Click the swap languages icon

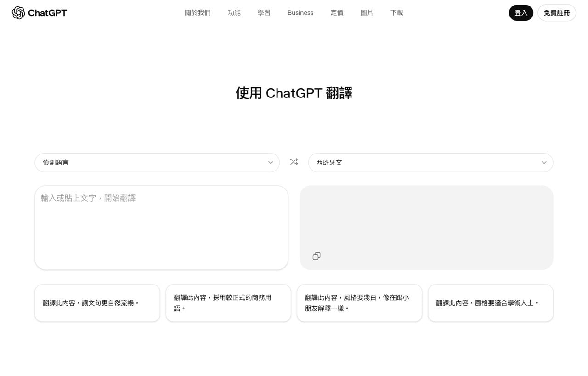tap(294, 162)
